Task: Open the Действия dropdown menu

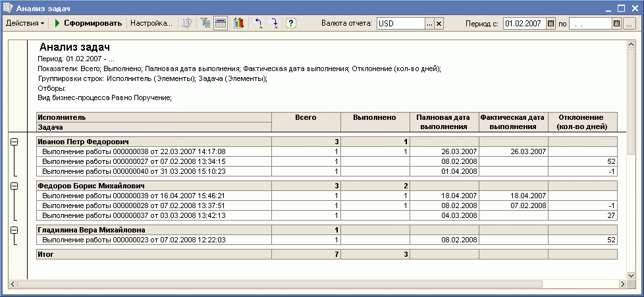Action: [x=25, y=23]
